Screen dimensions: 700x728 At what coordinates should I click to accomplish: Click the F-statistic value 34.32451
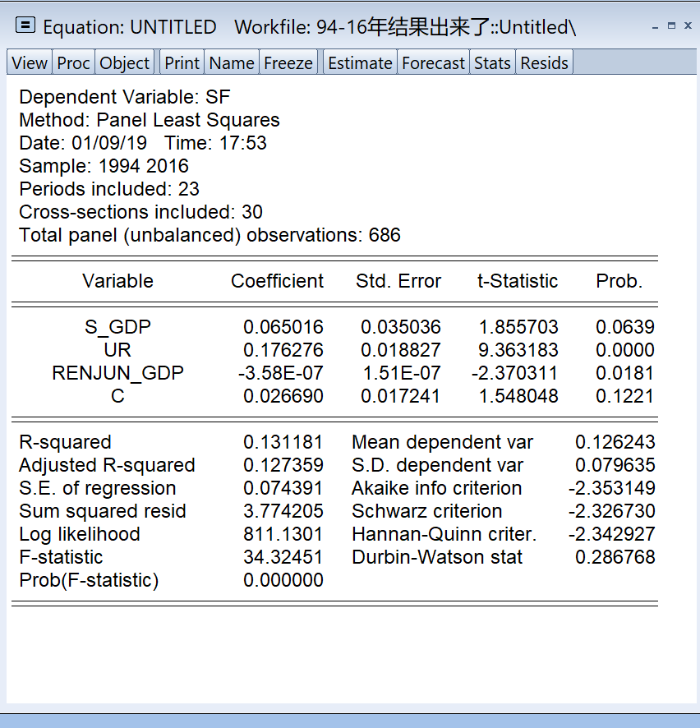[283, 557]
